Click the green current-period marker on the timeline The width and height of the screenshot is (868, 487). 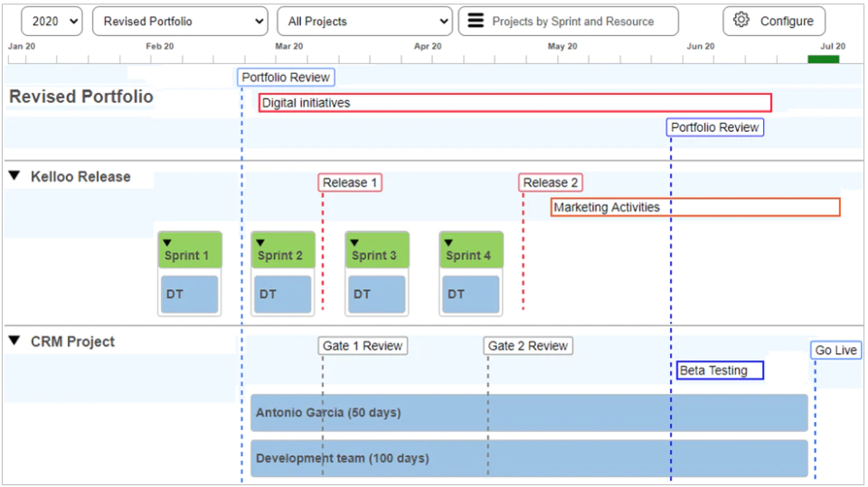point(823,60)
